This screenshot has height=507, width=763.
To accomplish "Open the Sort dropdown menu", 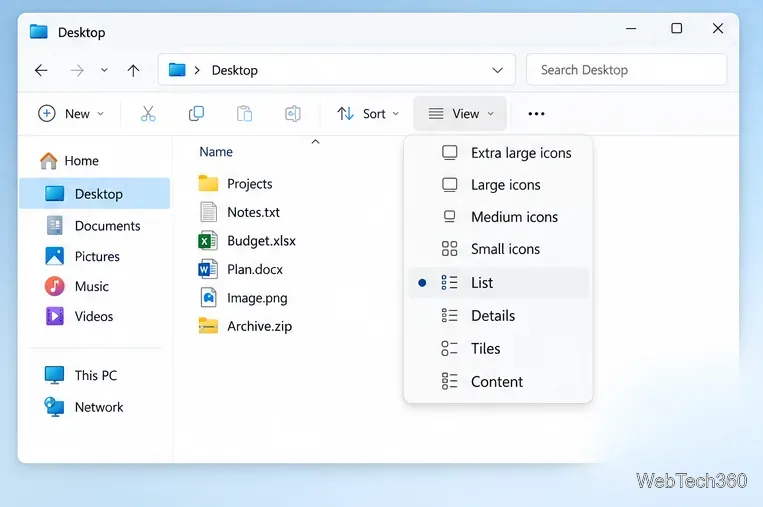I will click(x=368, y=114).
